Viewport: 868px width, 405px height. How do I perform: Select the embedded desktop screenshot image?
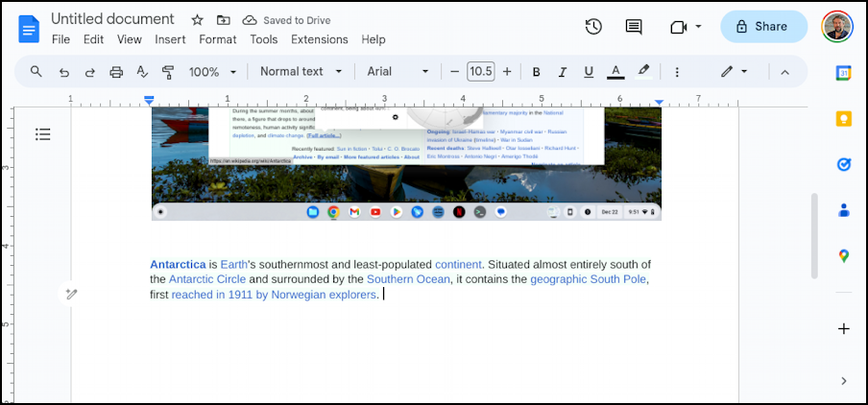(406, 164)
